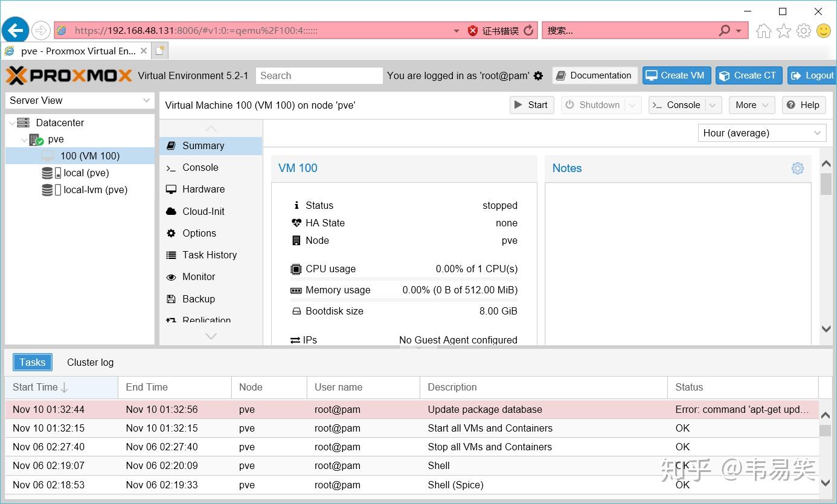Open the Server View dropdown
This screenshot has height=504, width=837.
tap(79, 101)
